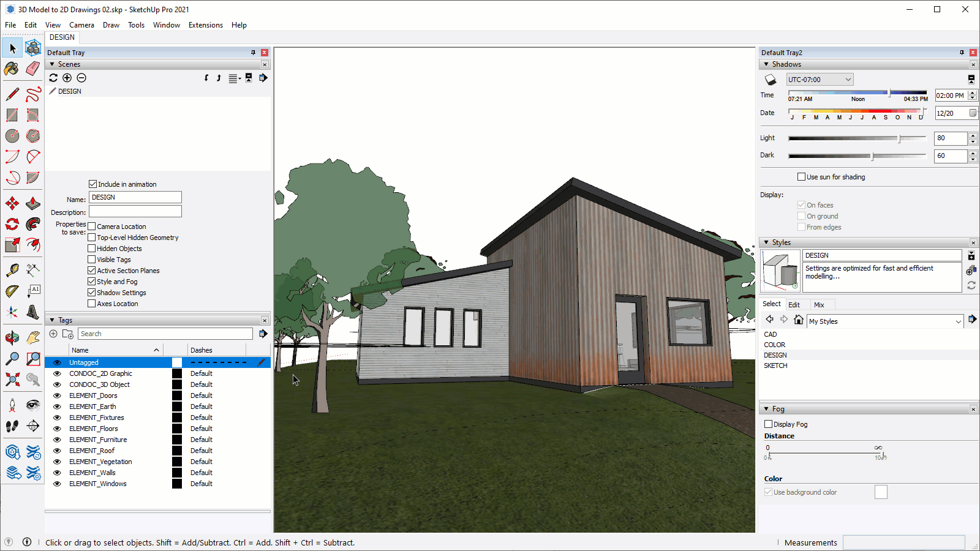Enable Camera Location property

point(92,227)
